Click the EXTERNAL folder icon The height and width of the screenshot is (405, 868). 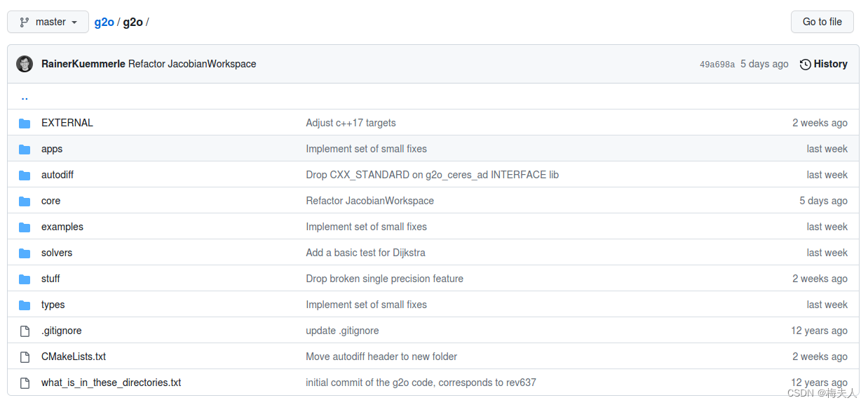[25, 123]
